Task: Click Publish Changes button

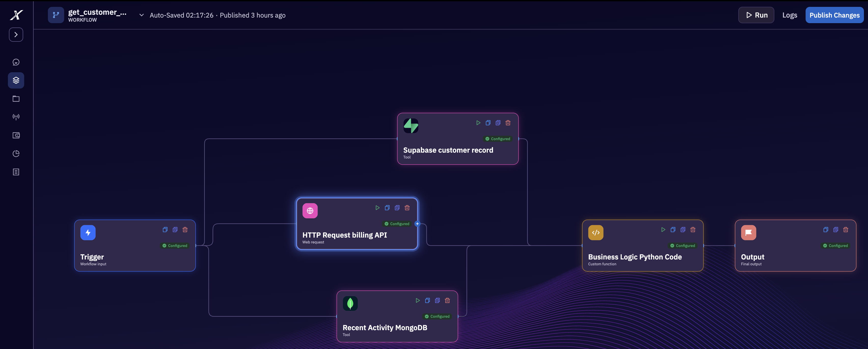Action: (x=834, y=15)
